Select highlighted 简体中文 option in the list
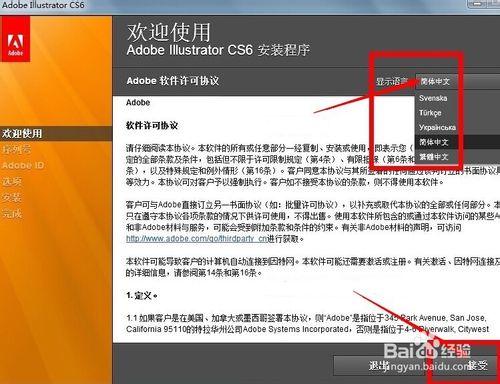This screenshot has width=500, height=384. [457, 142]
